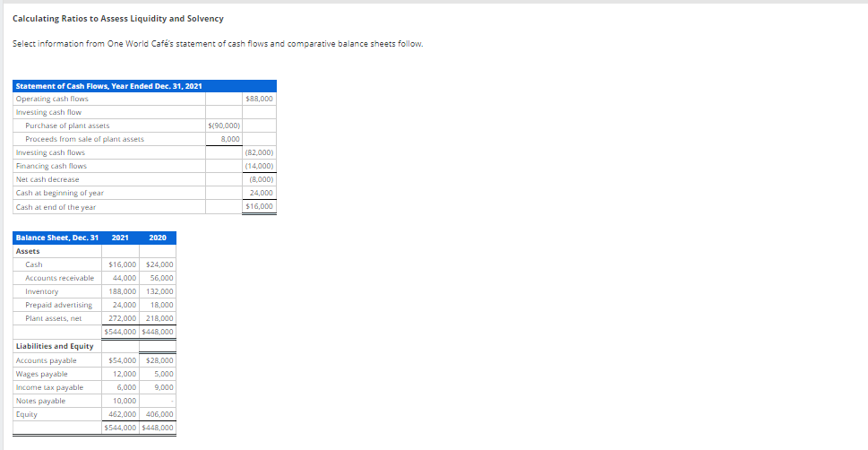This screenshot has height=450, width=868.
Task: Select accounts receivable 2020 value 56,000
Action: (161, 278)
